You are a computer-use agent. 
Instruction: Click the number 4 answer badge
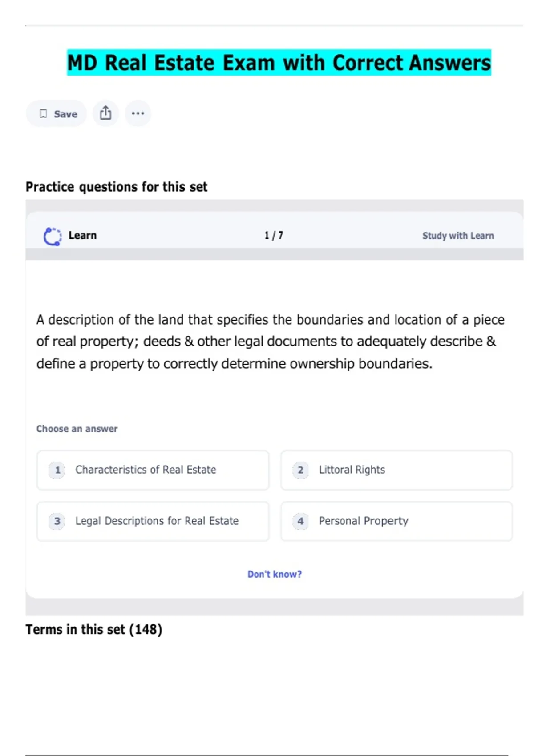point(301,521)
